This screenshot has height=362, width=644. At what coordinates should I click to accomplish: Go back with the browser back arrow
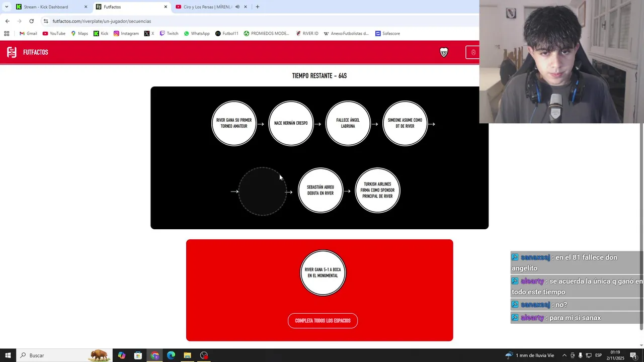tap(7, 21)
